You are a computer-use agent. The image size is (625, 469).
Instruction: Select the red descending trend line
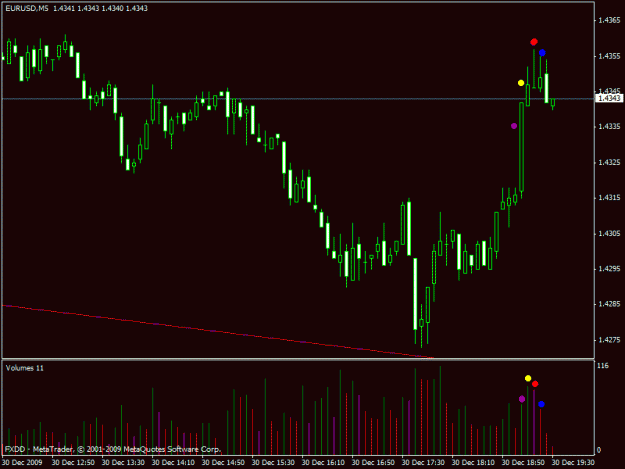coord(217,332)
